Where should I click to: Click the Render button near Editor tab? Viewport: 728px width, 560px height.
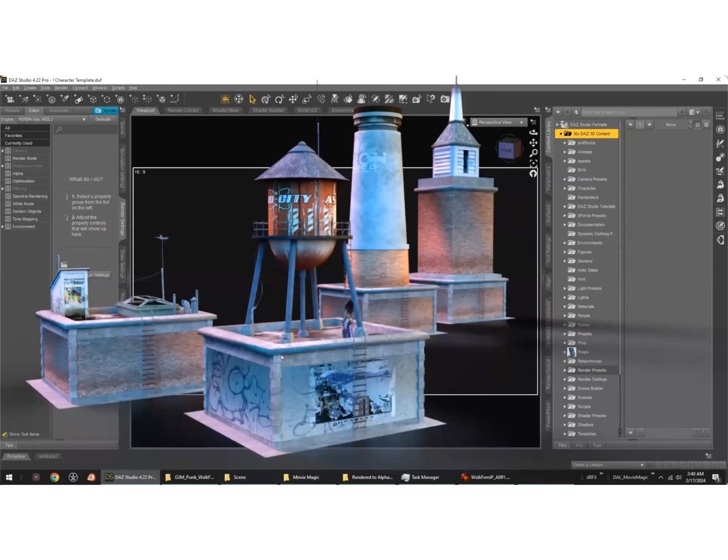106,110
